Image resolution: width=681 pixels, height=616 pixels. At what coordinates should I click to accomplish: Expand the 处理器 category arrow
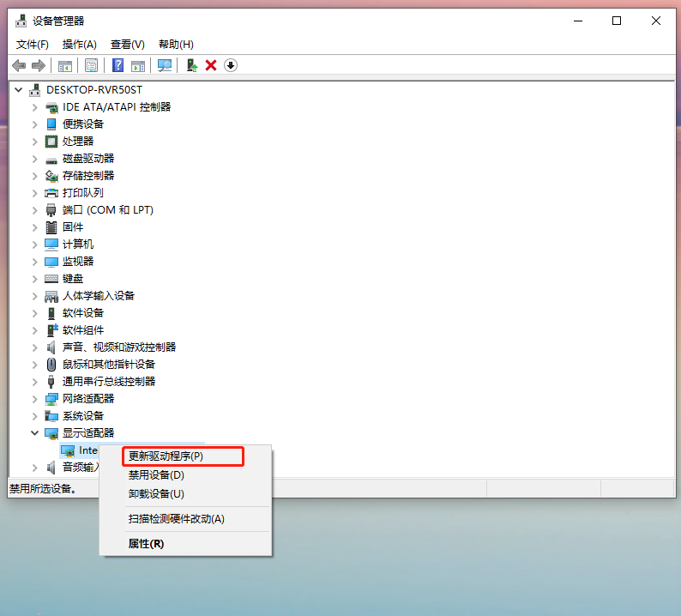(35, 142)
